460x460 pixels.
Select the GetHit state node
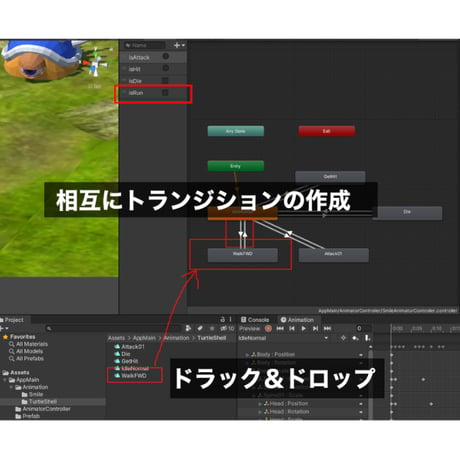pos(330,177)
